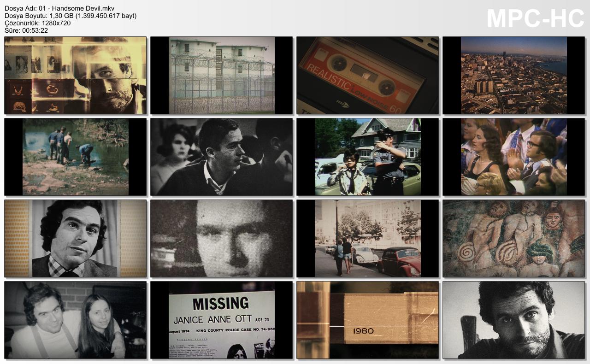Click the halftone close-up face thumbnail
This screenshot has height=364, width=590.
[221, 239]
